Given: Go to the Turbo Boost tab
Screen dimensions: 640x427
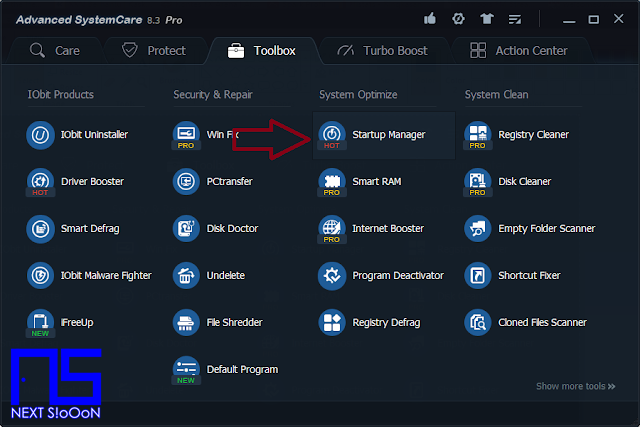Looking at the screenshot, I should [382, 51].
